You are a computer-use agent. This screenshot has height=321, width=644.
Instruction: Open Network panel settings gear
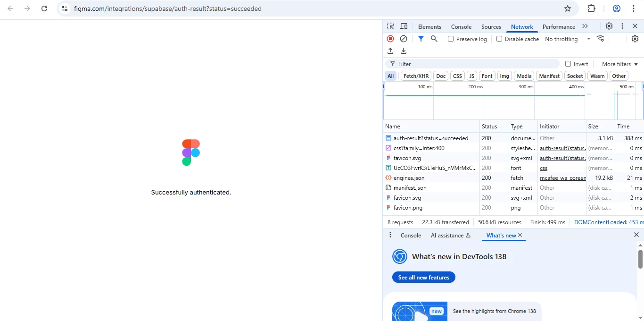635,39
